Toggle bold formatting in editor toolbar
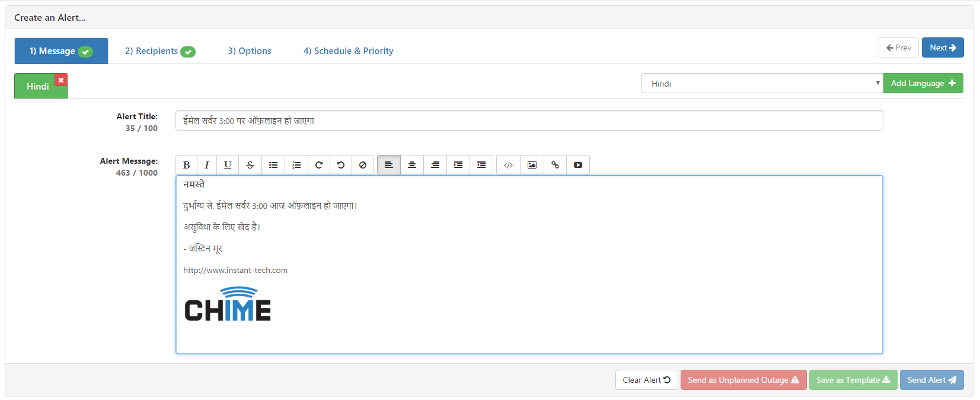 pyautogui.click(x=187, y=165)
